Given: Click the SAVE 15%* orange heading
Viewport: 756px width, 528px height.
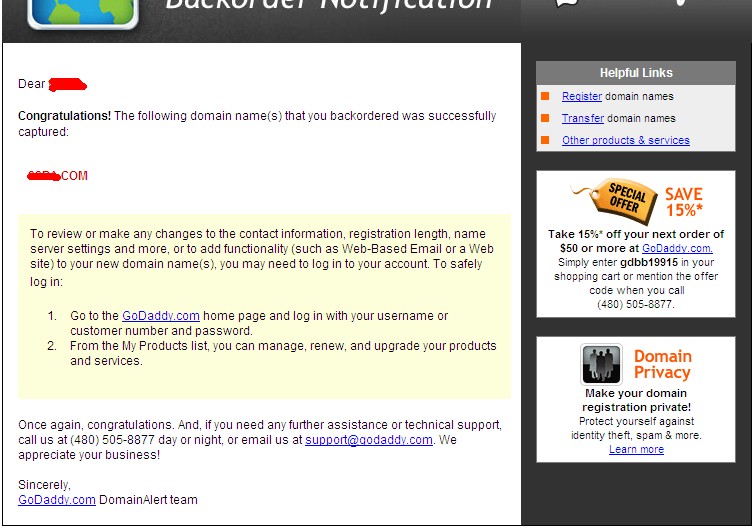Looking at the screenshot, I should coord(684,202).
